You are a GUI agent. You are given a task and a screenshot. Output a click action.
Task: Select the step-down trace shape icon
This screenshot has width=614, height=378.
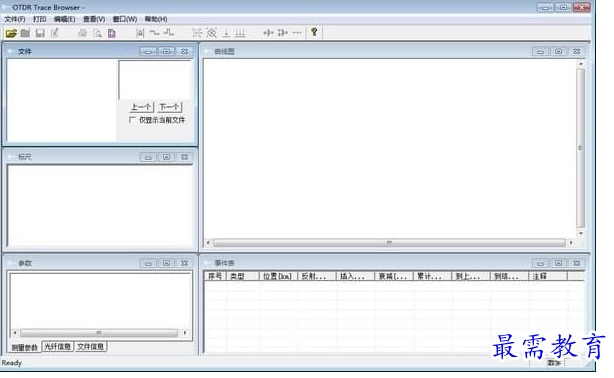click(154, 33)
